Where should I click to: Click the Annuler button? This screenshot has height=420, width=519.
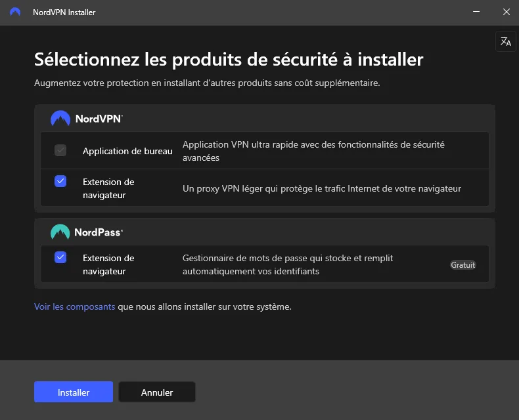157,392
